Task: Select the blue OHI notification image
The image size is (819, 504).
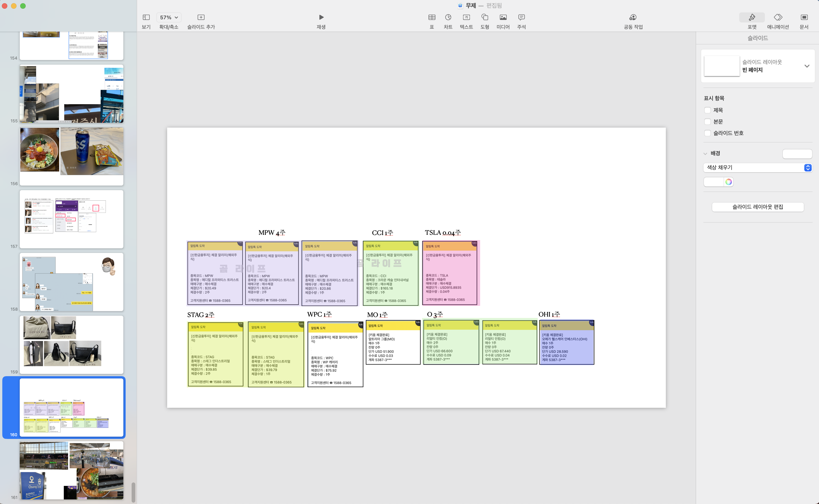Action: click(x=567, y=342)
